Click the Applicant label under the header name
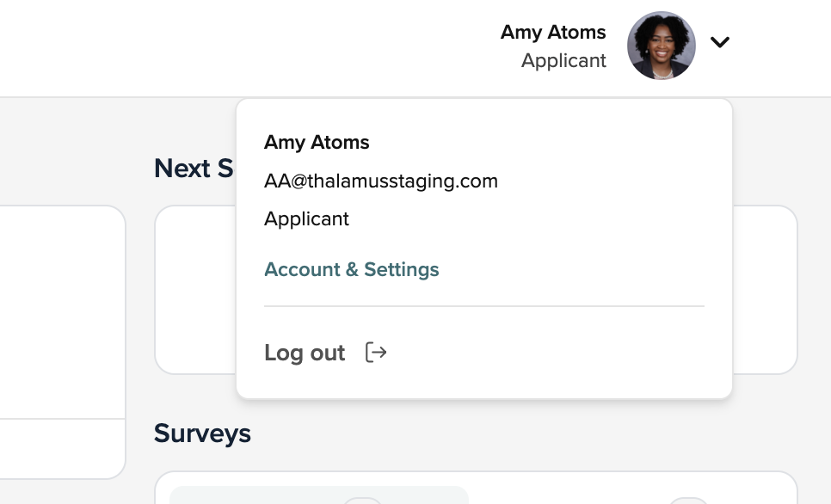 pos(563,60)
